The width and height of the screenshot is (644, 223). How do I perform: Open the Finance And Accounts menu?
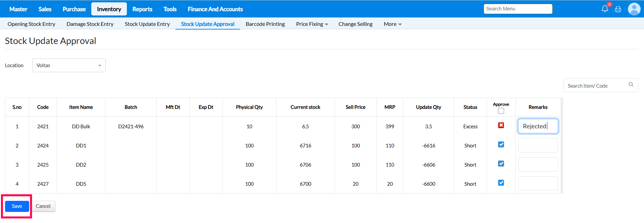215,9
